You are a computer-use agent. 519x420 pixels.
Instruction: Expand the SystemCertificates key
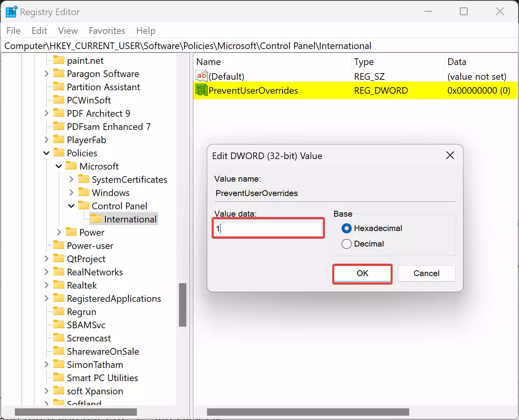point(71,179)
